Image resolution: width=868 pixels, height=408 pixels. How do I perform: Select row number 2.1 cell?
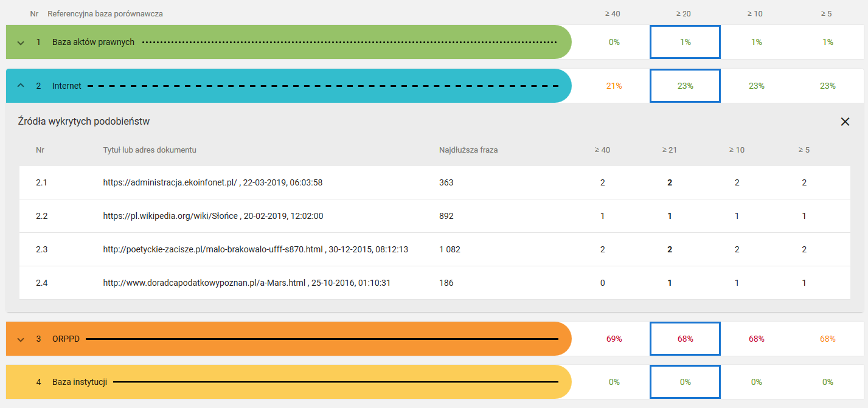41,182
